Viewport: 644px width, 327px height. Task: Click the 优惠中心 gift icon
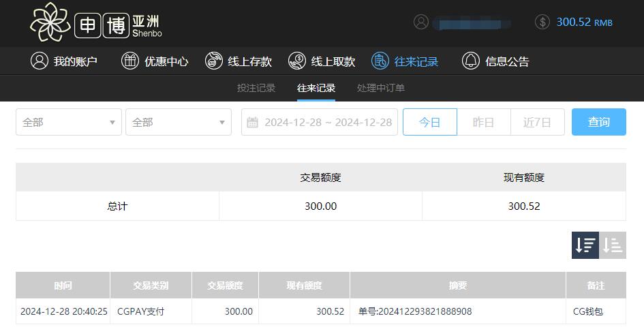129,61
